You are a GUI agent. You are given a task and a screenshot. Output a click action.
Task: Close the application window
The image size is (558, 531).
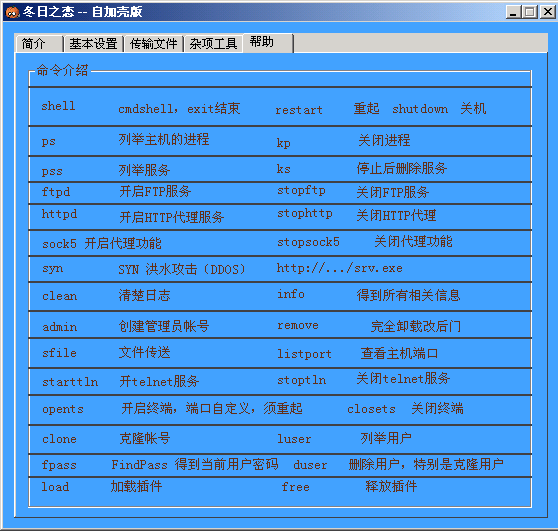[547, 12]
